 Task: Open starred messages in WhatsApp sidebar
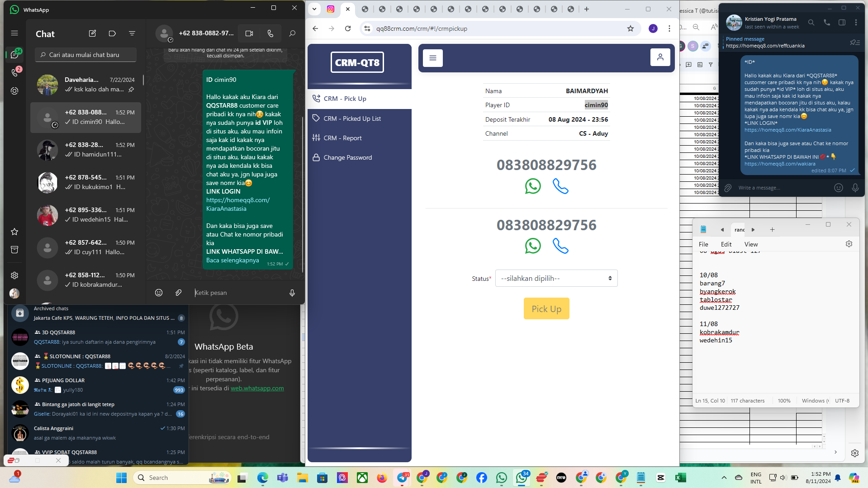pyautogui.click(x=14, y=232)
